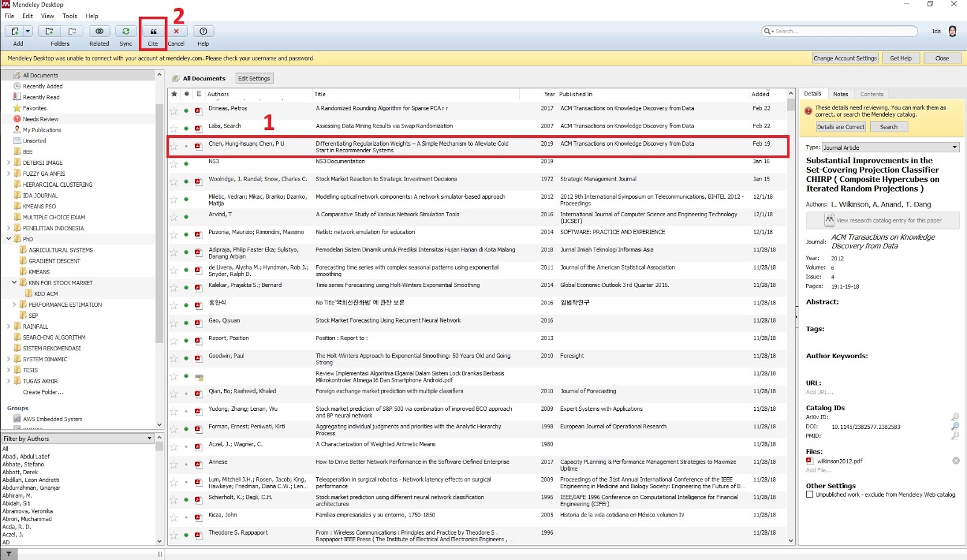This screenshot has height=560, width=967.
Task: Click the red Cancel toolbar icon
Action: 176,31
